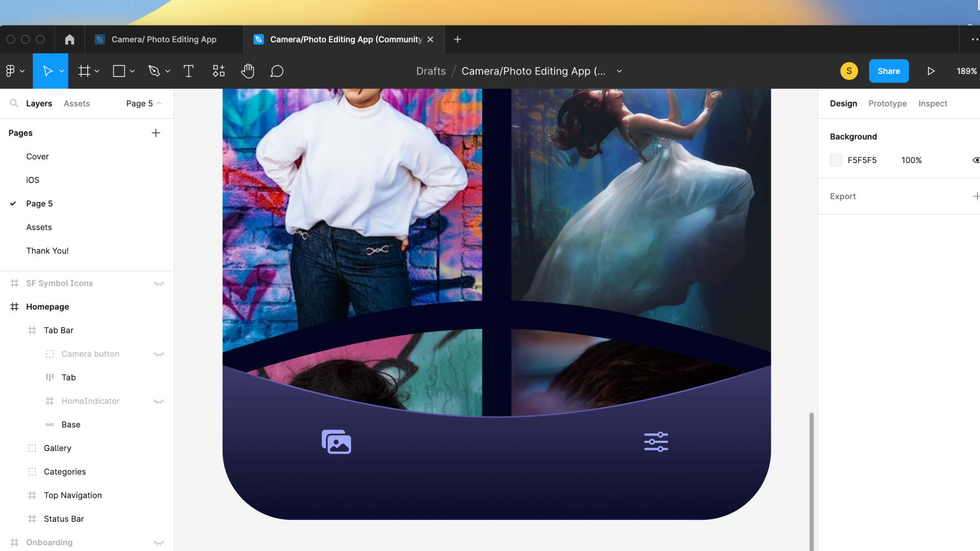Open the Background color swatch
The width and height of the screenshot is (980, 551).
836,160
